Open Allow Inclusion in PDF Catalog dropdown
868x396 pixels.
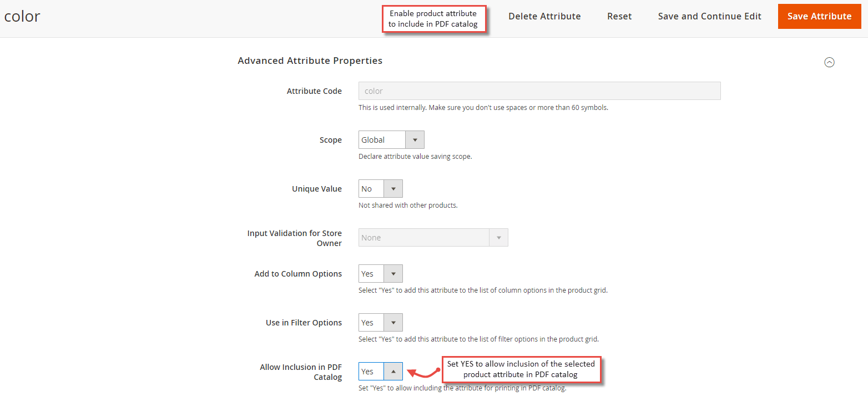(380, 372)
